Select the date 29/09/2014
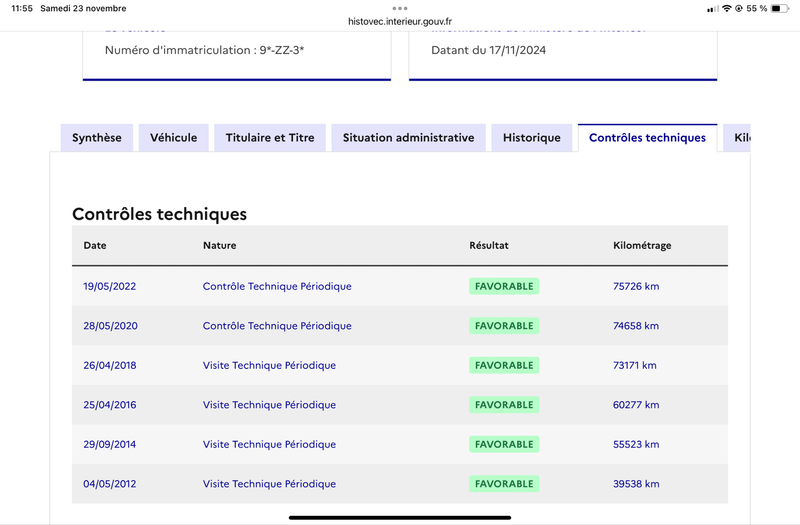 tap(110, 444)
